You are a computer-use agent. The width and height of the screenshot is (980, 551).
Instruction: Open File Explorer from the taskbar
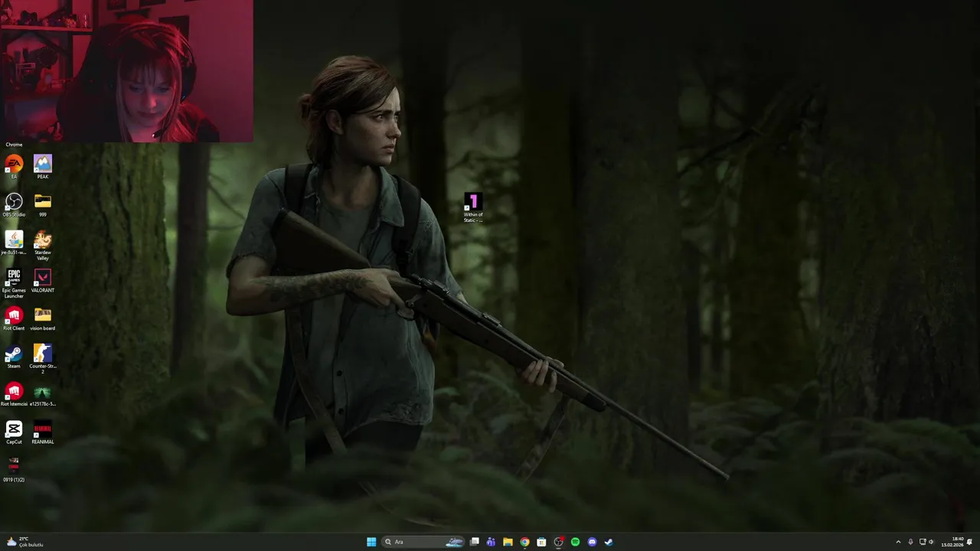coord(508,542)
